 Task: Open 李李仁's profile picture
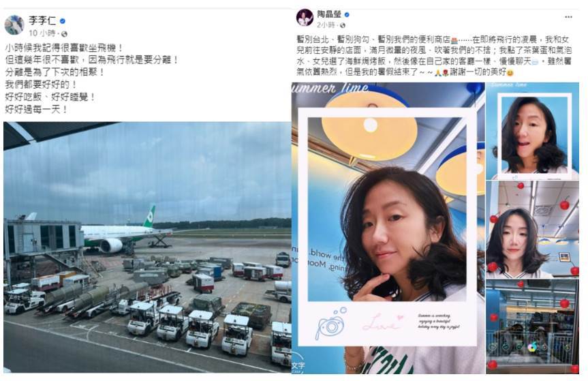pos(14,25)
